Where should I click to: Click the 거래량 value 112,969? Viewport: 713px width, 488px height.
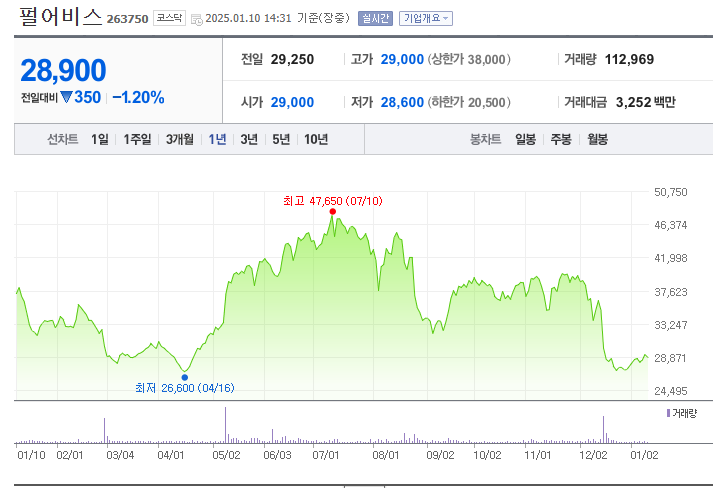click(x=629, y=60)
